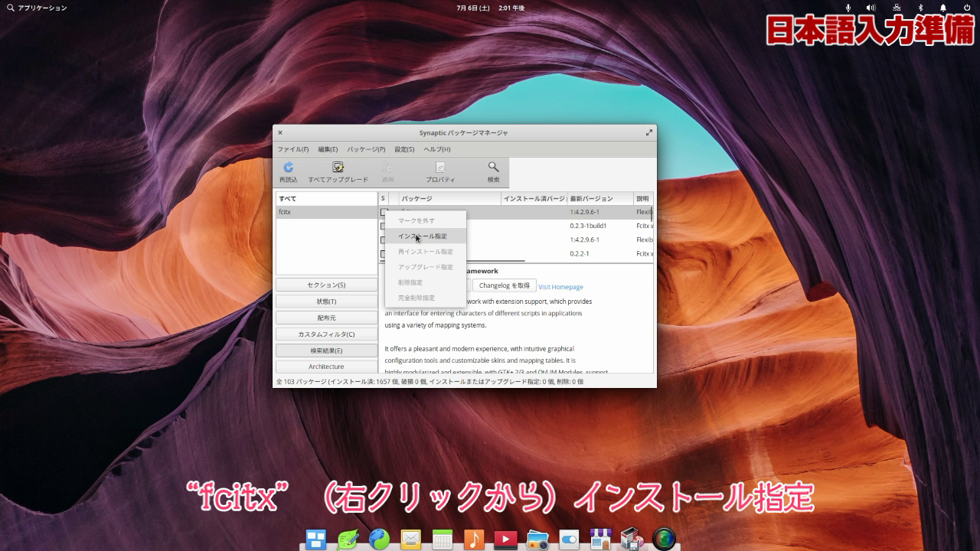Screen dimensions: 980x551
Task: Launch the orange Music app in dock
Action: (x=474, y=540)
